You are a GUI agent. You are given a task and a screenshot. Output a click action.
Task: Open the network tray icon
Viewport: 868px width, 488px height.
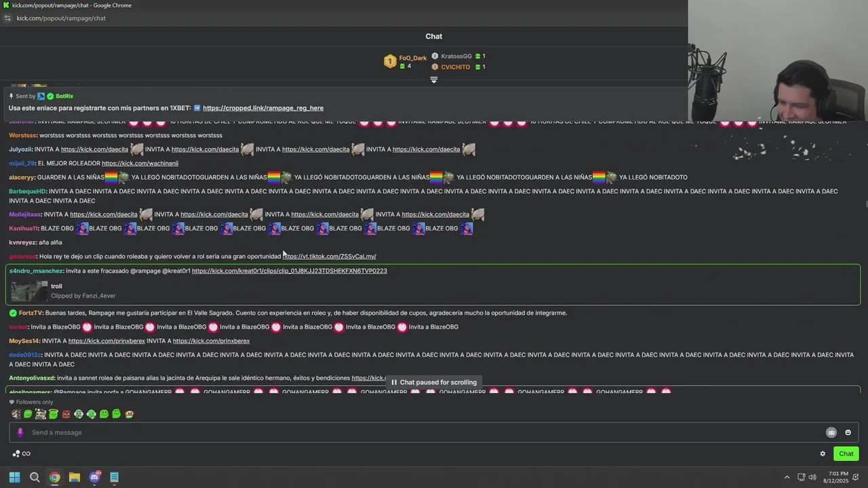(x=801, y=477)
